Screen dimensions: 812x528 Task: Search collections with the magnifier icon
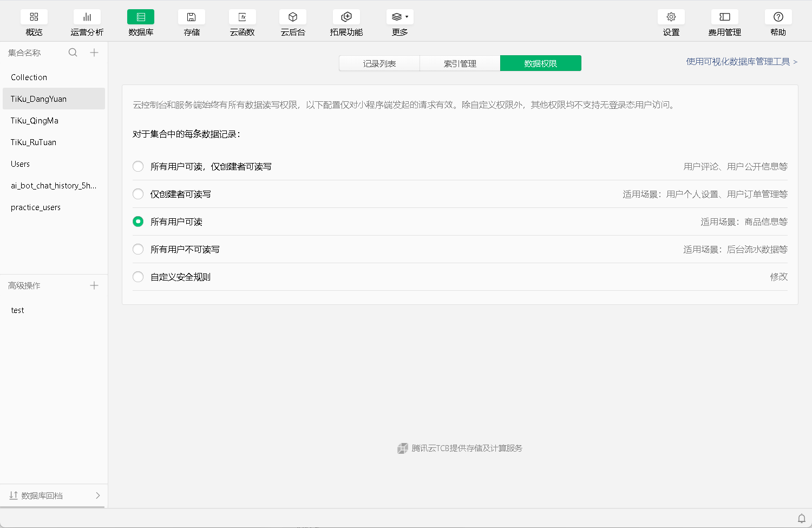[73, 53]
